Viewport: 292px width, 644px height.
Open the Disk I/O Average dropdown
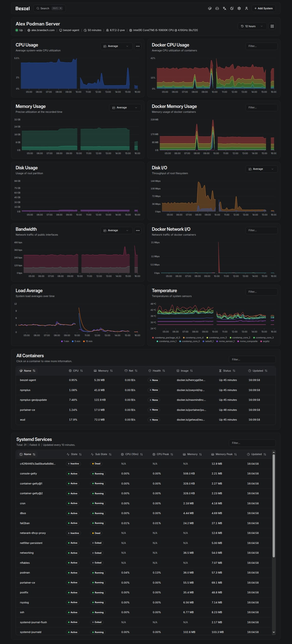(x=261, y=169)
